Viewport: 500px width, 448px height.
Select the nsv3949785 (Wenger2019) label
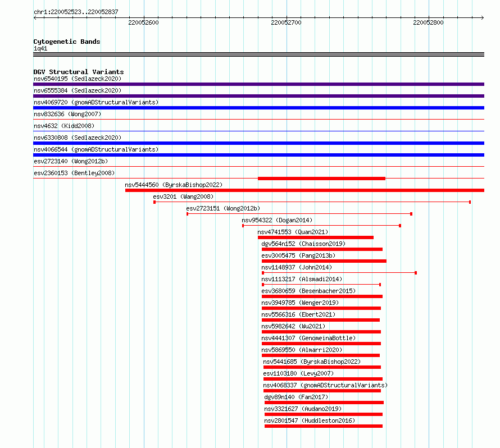click(300, 303)
